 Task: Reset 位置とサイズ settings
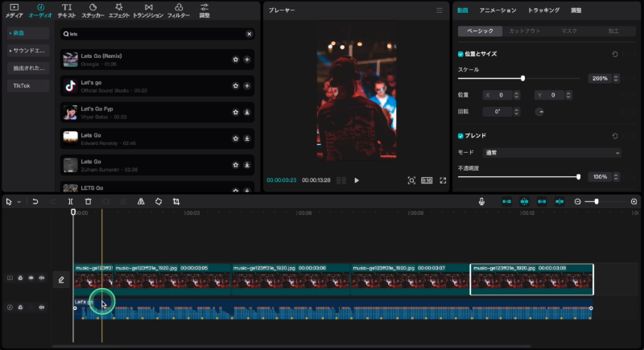click(615, 54)
